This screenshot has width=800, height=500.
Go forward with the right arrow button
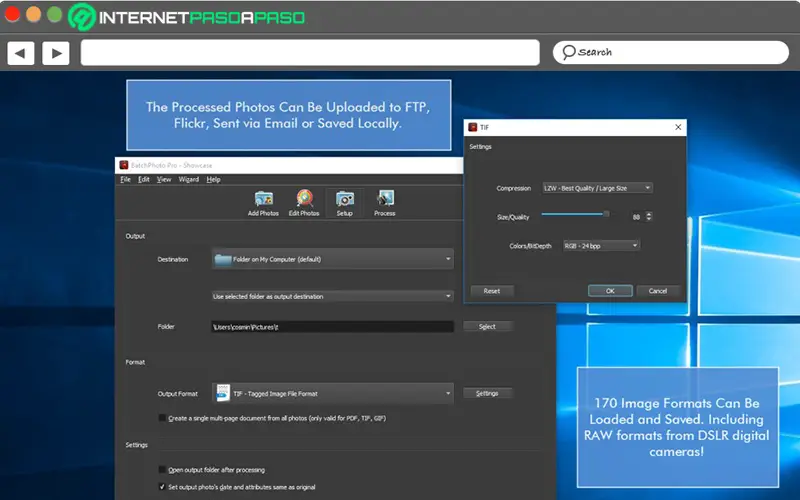(56, 53)
